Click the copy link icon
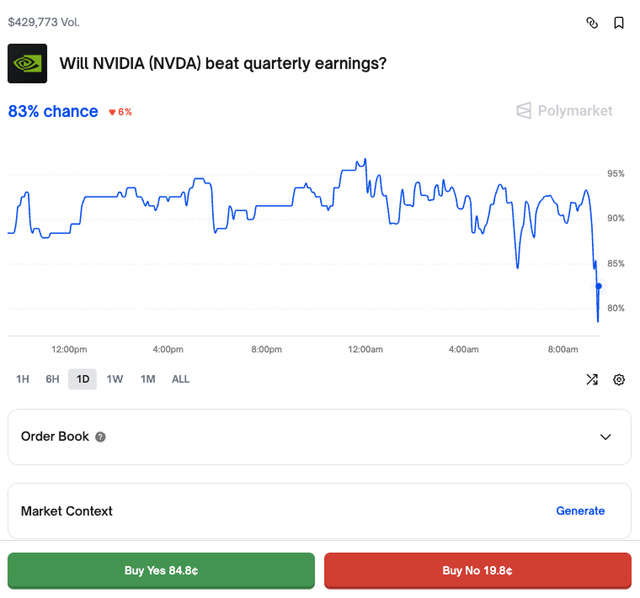Image resolution: width=640 pixels, height=598 pixels. tap(591, 23)
